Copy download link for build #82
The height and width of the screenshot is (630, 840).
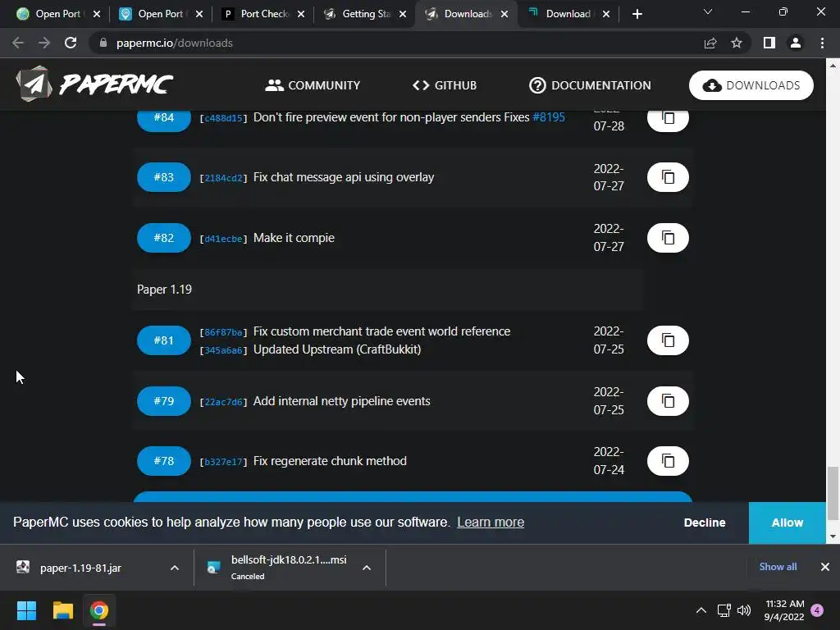pyautogui.click(x=668, y=238)
